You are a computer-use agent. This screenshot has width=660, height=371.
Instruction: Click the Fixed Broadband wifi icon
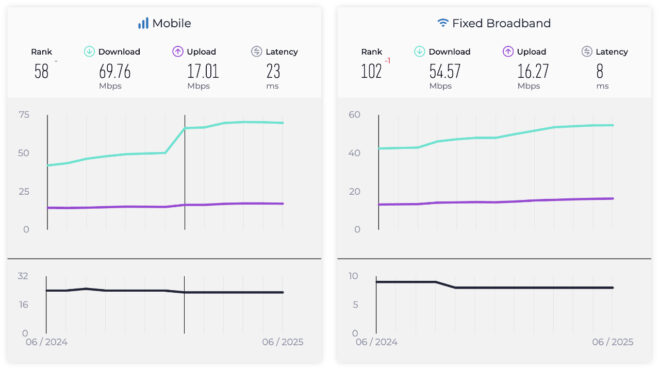(442, 23)
